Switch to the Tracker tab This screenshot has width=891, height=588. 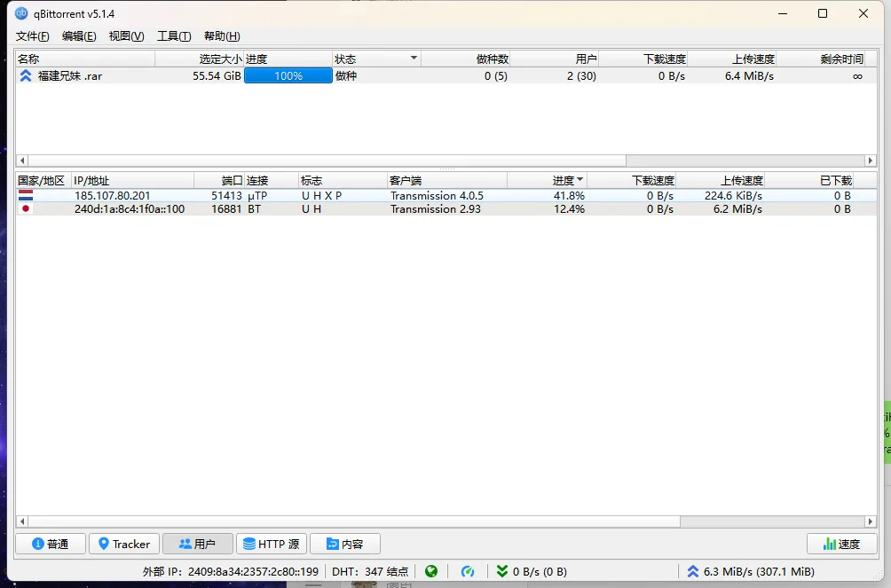click(x=123, y=544)
